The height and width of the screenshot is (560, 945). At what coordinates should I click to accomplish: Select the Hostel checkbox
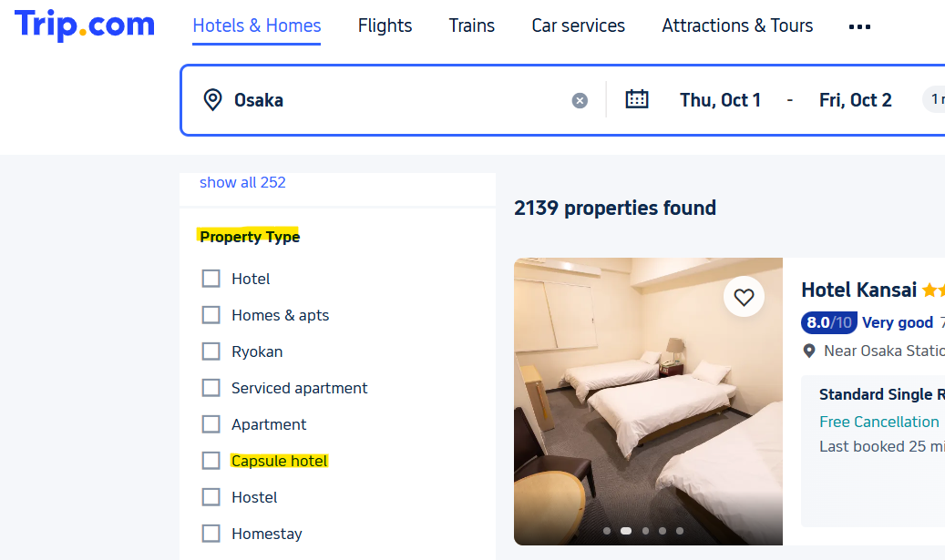(211, 497)
